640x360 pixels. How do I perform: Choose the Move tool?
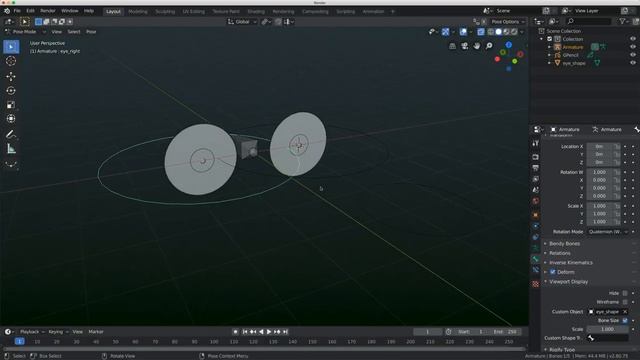(11, 76)
